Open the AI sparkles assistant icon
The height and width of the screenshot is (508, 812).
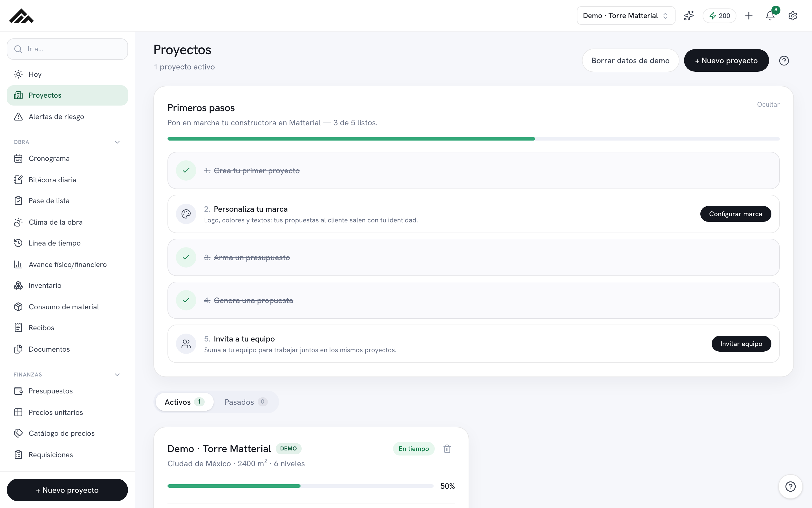689,16
